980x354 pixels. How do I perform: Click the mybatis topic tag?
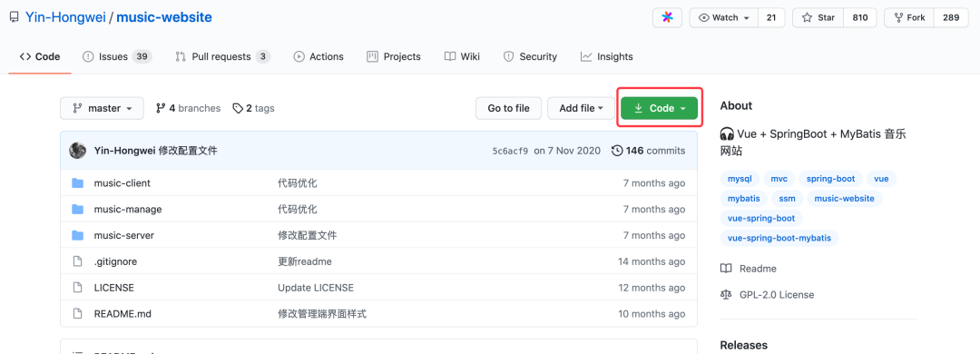tap(744, 199)
